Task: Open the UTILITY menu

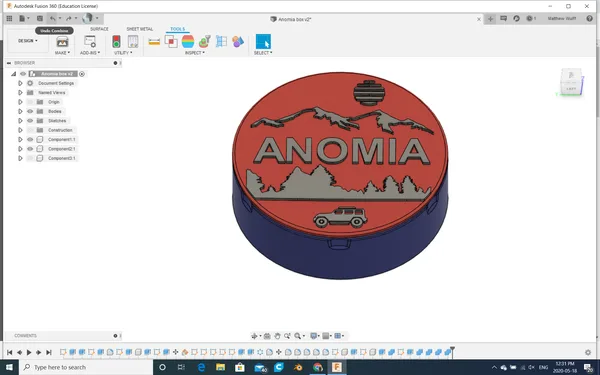Action: click(123, 53)
